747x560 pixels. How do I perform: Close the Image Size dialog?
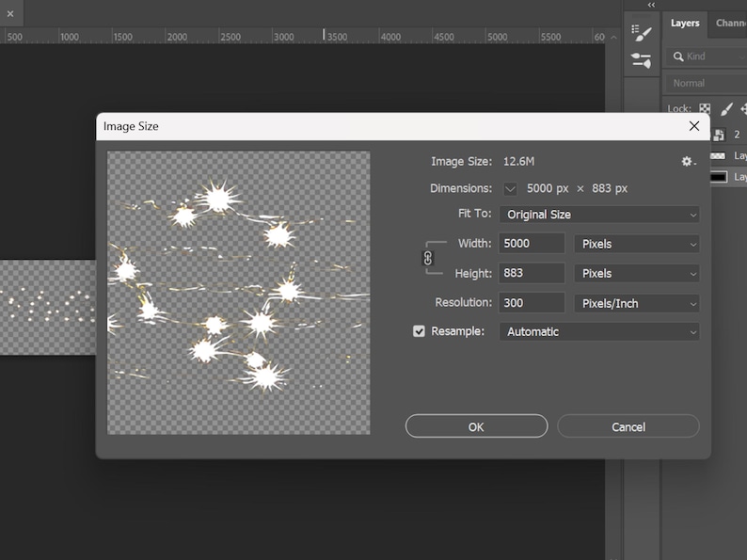[x=694, y=126]
